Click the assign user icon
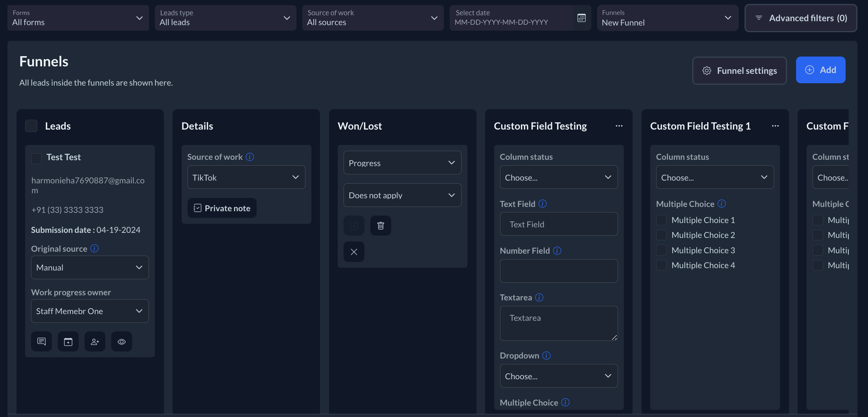 95,342
